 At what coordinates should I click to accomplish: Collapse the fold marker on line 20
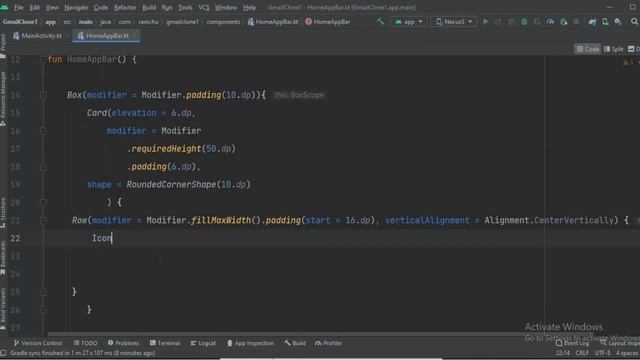pos(43,202)
